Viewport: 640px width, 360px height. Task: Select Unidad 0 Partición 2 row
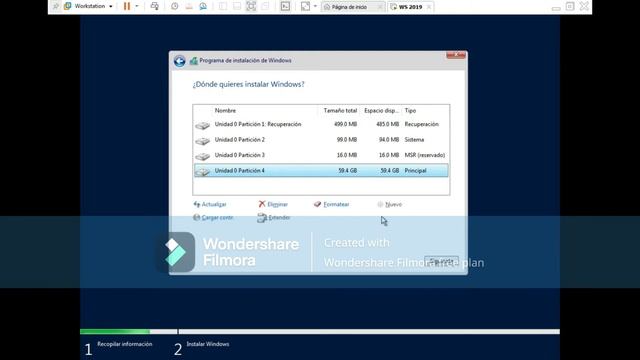(x=321, y=140)
